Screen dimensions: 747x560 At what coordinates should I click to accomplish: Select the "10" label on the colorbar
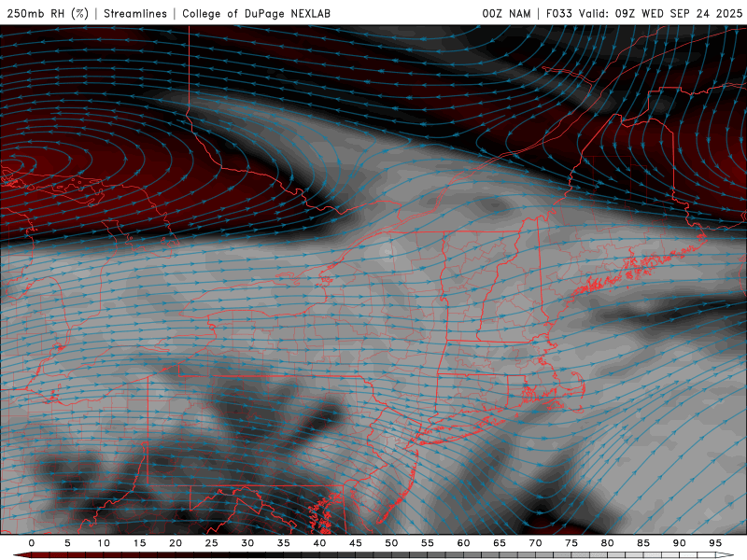point(104,543)
